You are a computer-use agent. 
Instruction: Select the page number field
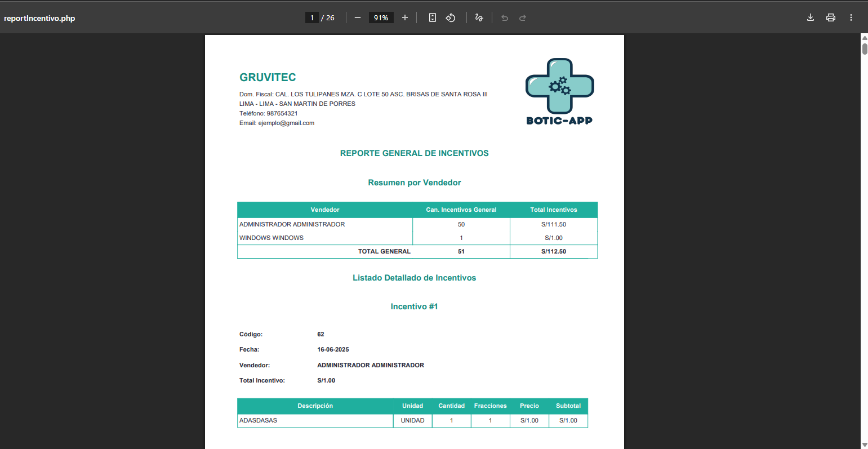click(x=312, y=17)
